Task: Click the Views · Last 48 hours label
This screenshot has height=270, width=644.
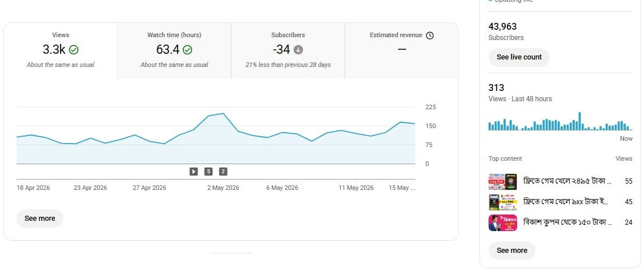Action: tap(520, 98)
